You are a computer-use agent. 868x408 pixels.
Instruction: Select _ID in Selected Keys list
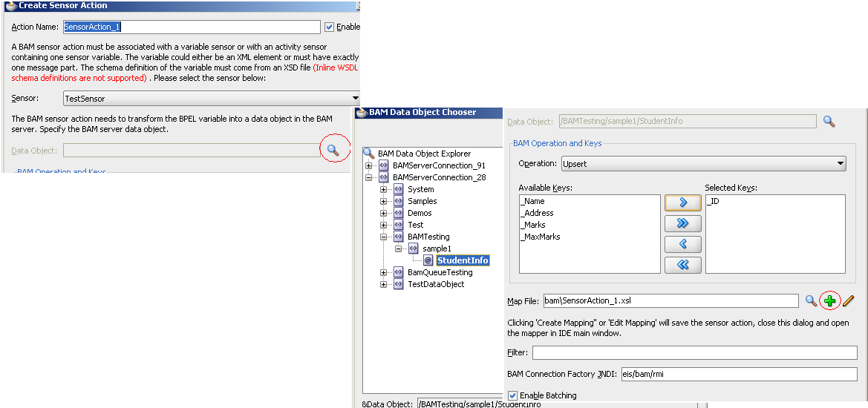713,201
